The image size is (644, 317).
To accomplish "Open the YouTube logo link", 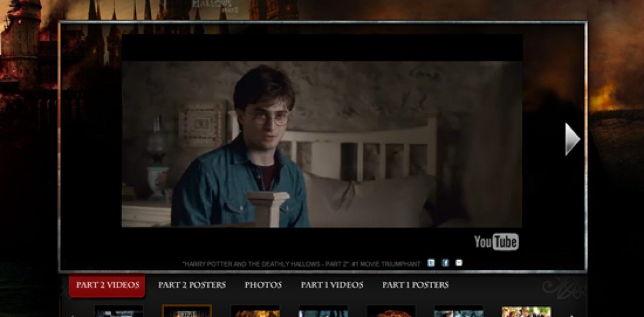I will [496, 242].
